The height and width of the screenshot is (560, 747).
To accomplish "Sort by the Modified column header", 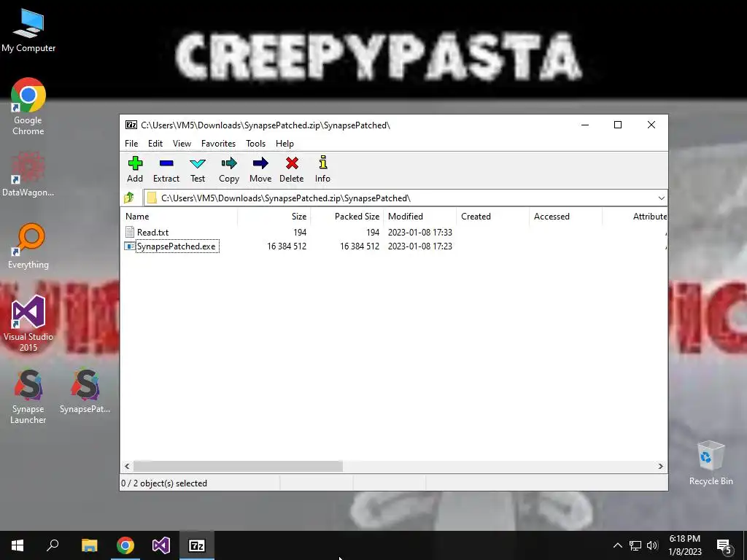I will click(419, 216).
